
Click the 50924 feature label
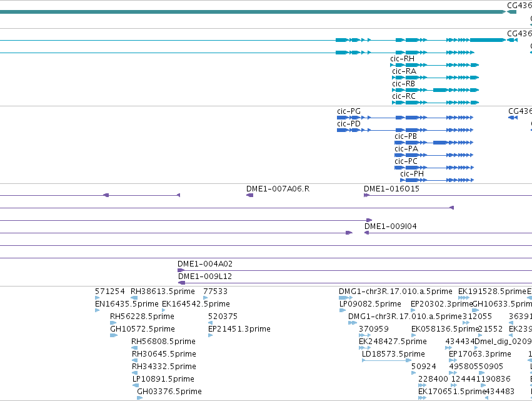423,367
